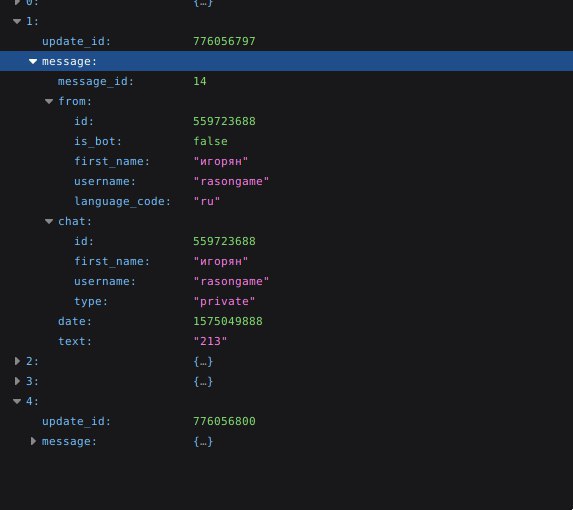Expand array item 2

coord(17,361)
